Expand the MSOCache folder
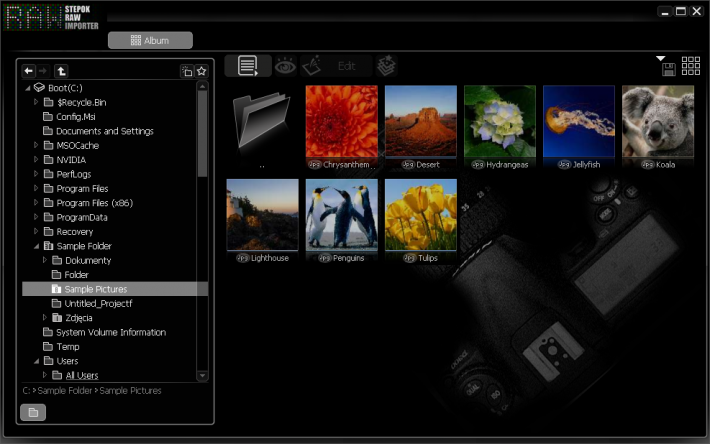This screenshot has height=444, width=710. 36,145
